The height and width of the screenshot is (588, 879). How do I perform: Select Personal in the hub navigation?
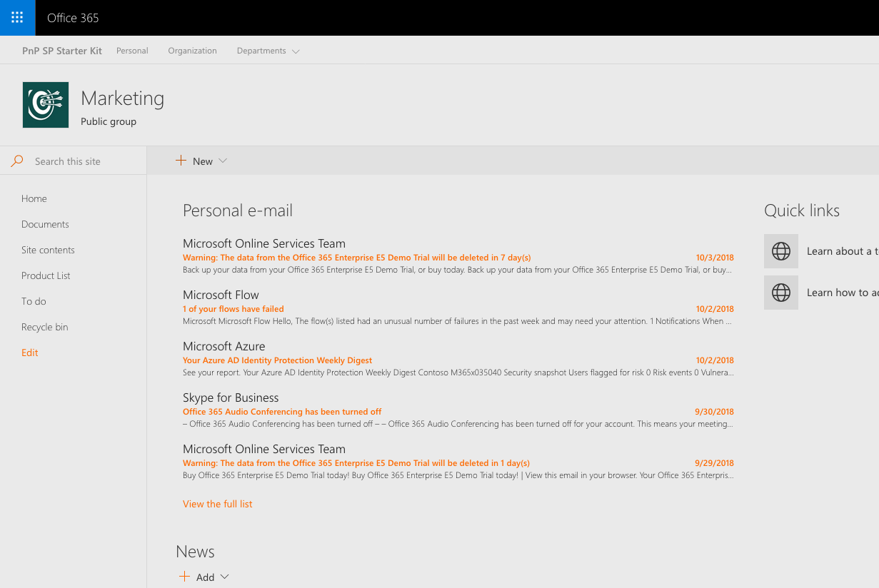coord(132,51)
